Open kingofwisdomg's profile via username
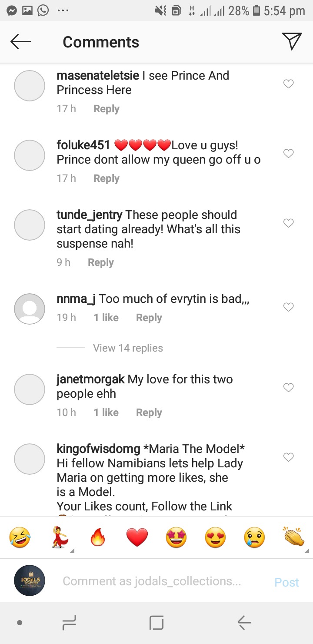313x644 pixels. pos(98,448)
